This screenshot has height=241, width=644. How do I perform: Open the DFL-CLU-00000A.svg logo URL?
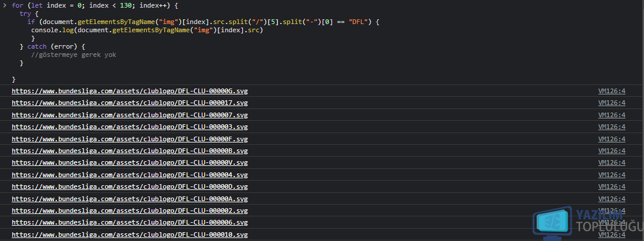point(130,199)
